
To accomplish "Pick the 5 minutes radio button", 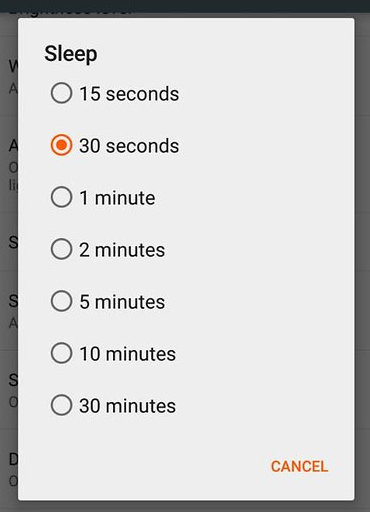I will coord(61,301).
